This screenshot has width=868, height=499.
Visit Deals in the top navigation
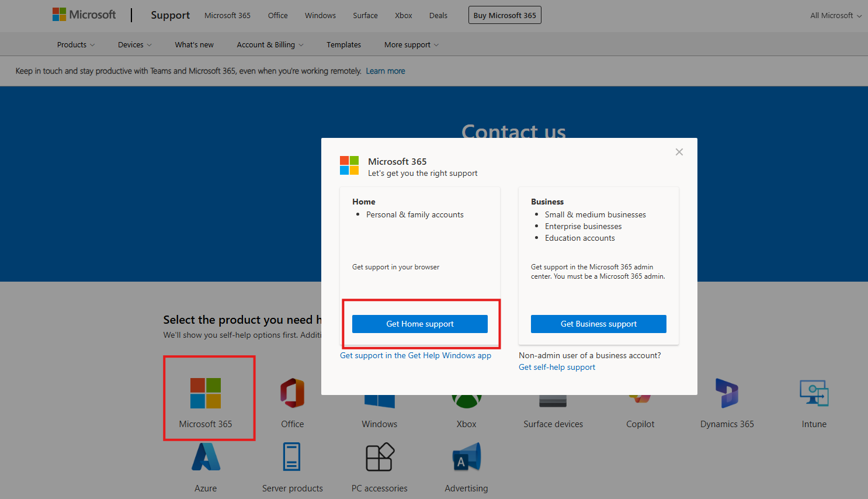pyautogui.click(x=438, y=16)
